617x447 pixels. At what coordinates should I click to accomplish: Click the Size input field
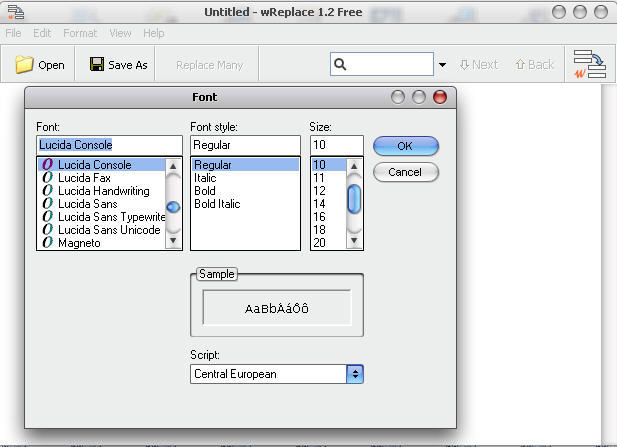pos(337,145)
